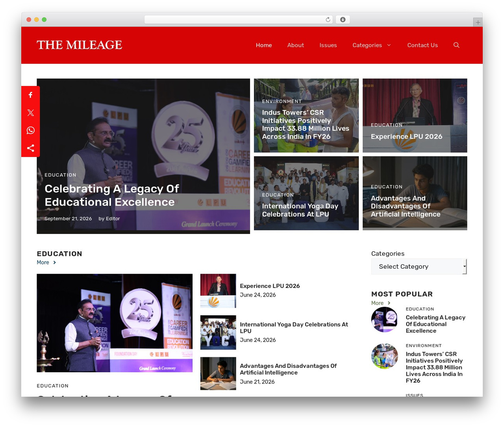Open the general share icon in sidebar
The image size is (504, 427).
point(30,148)
